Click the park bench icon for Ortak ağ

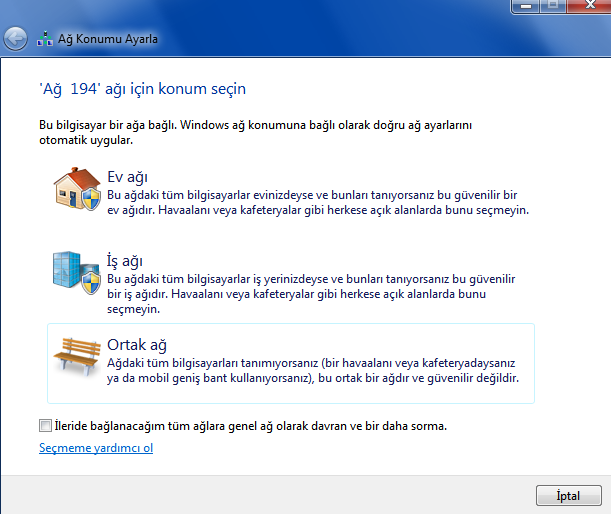click(77, 357)
